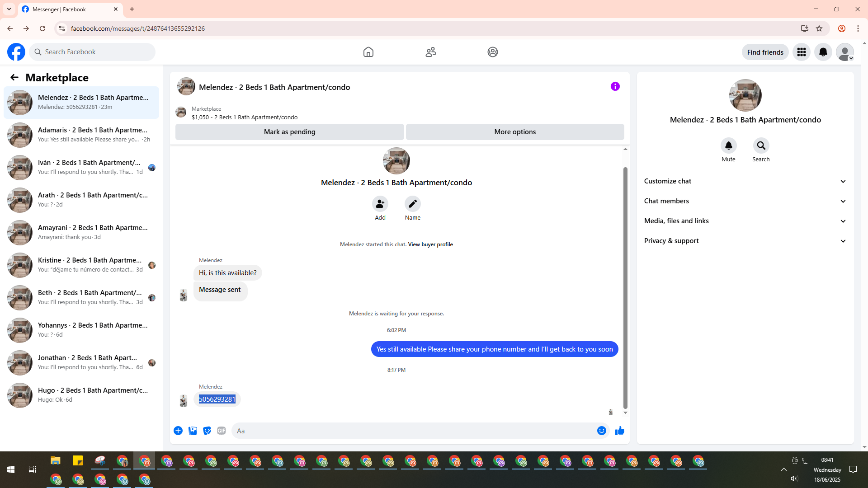Open View buyer profile link
Screen dimensions: 868x488
(430, 244)
